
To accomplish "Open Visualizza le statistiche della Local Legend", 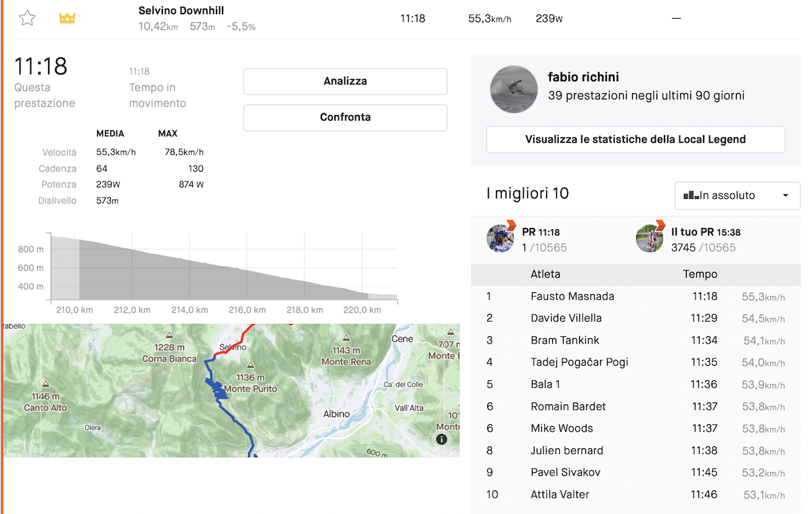I will click(635, 140).
